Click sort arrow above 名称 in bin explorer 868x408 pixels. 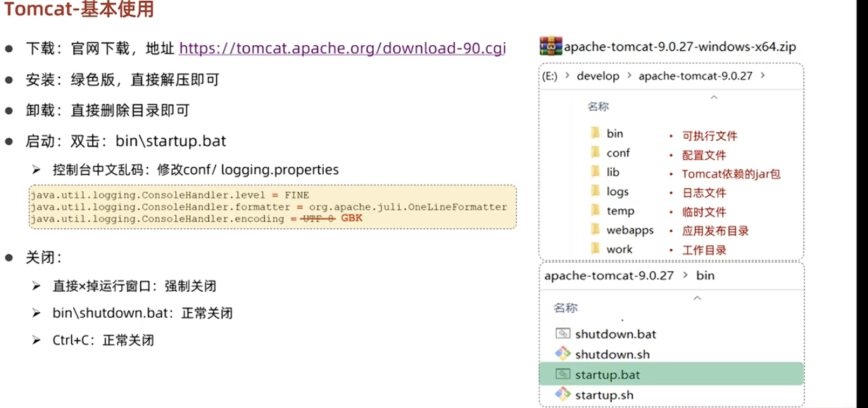click(698, 299)
